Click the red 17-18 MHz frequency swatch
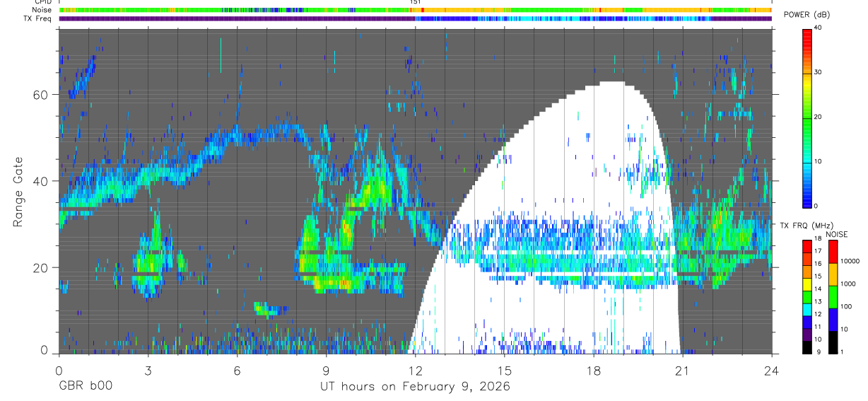868x401 pixels. tap(807, 247)
